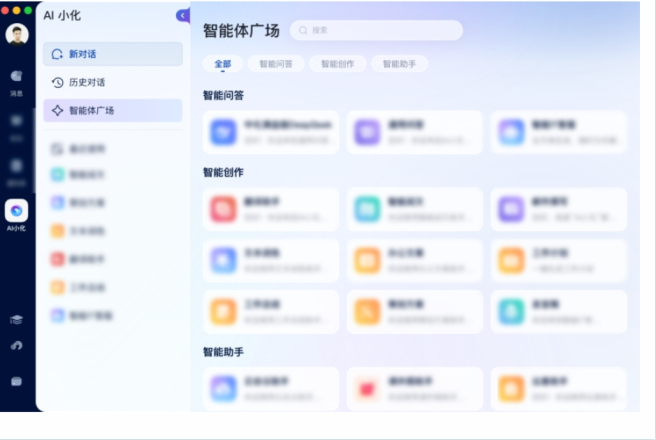Click the graduation cap icon in dock
This screenshot has height=440, width=656.
pos(17,319)
